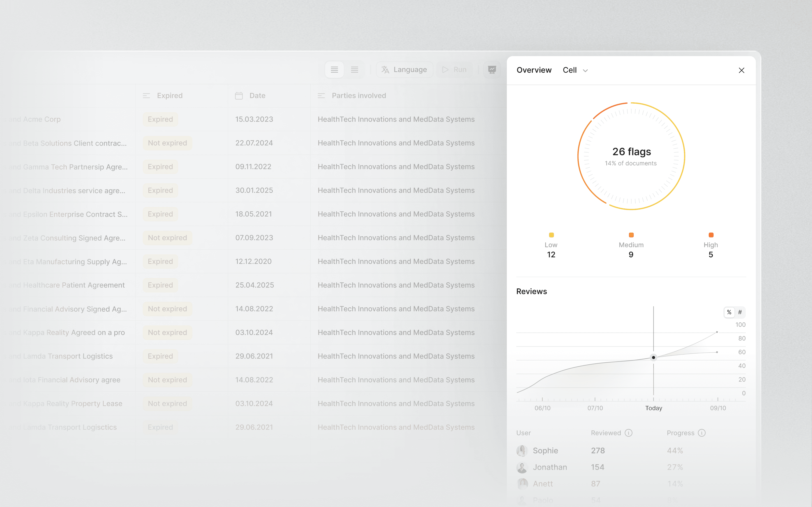The image size is (812, 507).
Task: Open the Parties involved column header
Action: pos(359,96)
